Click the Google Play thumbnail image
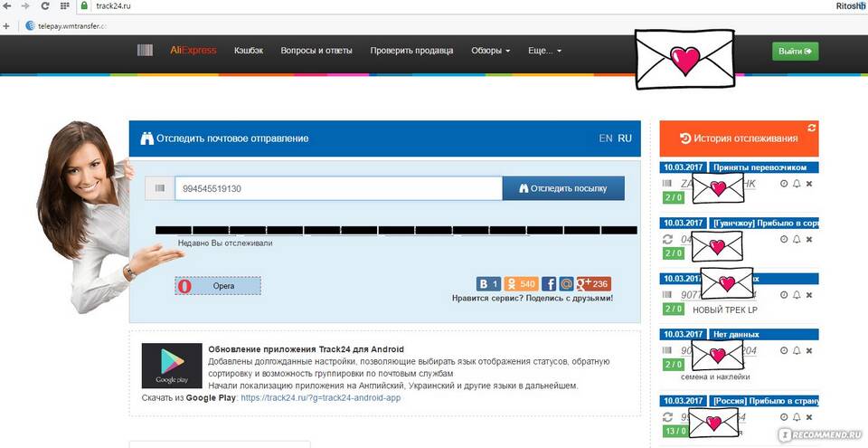 click(x=172, y=366)
